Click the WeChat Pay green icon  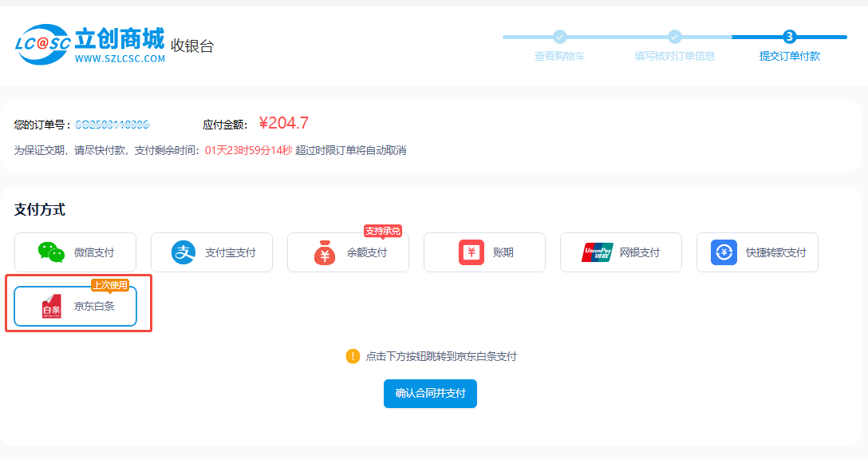(x=51, y=252)
